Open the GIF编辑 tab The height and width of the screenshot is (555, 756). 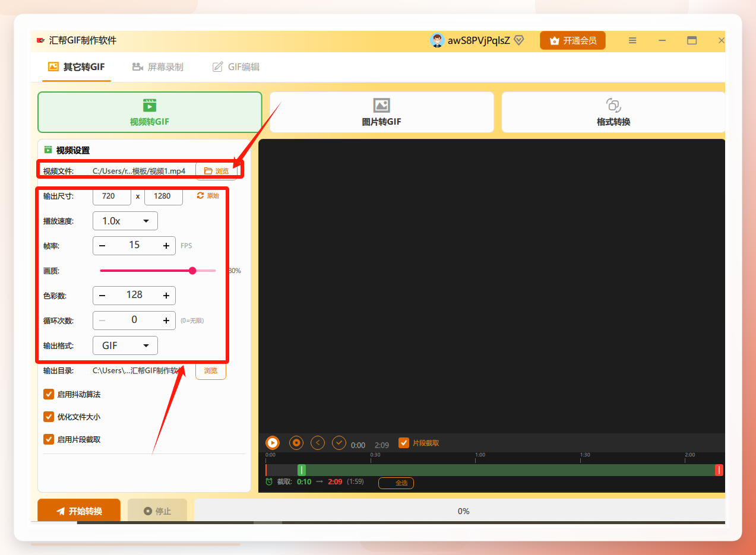pos(236,67)
